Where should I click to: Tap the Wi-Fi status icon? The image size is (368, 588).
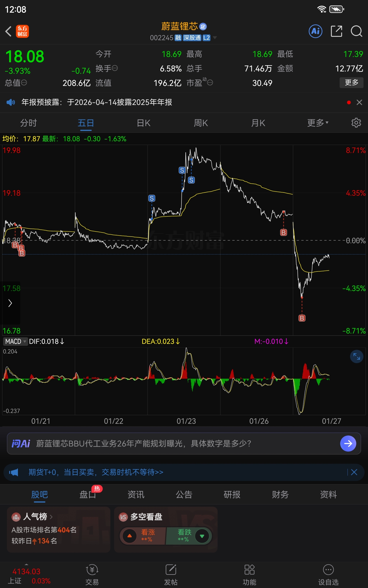[x=322, y=9]
